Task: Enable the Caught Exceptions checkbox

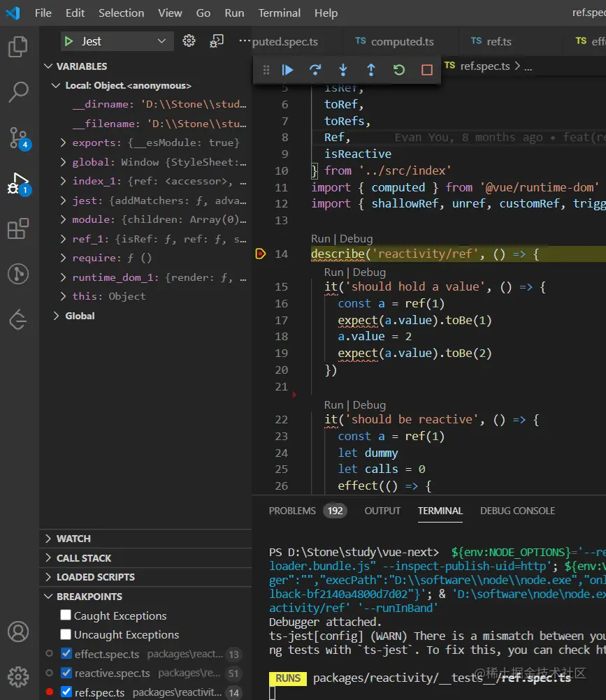Action: click(66, 615)
